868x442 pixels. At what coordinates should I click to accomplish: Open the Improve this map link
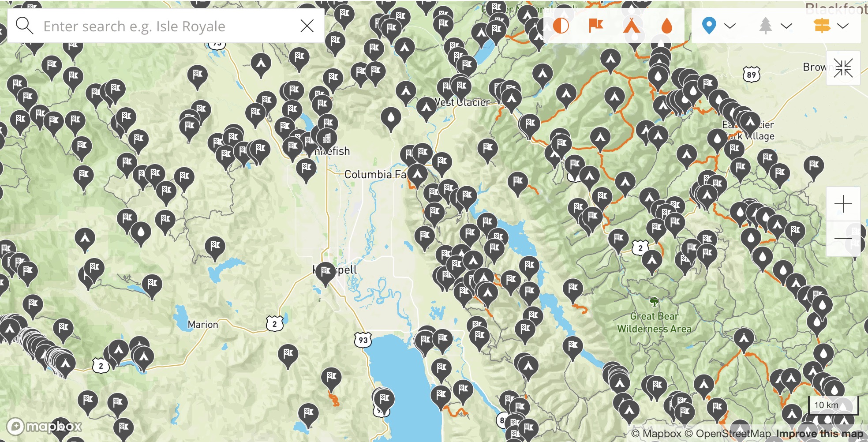pyautogui.click(x=819, y=434)
